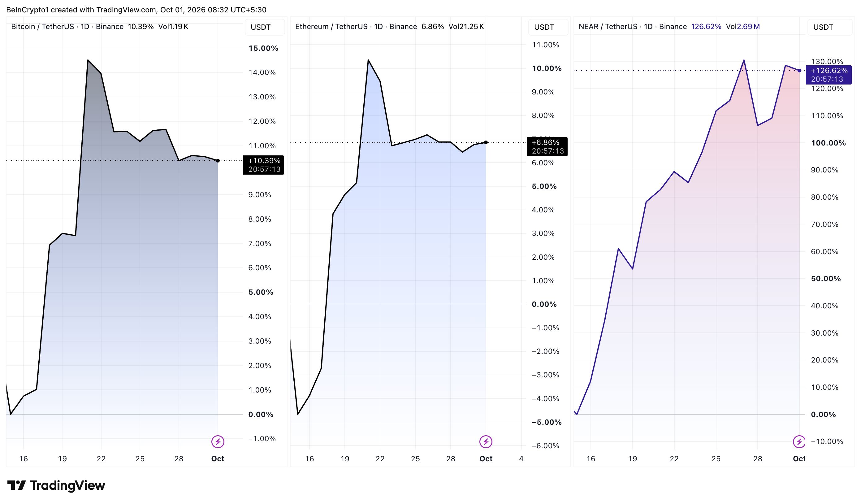This screenshot has height=504, width=861.
Task: Click the Ethereum / TetherUS symbol title
Action: [x=331, y=27]
